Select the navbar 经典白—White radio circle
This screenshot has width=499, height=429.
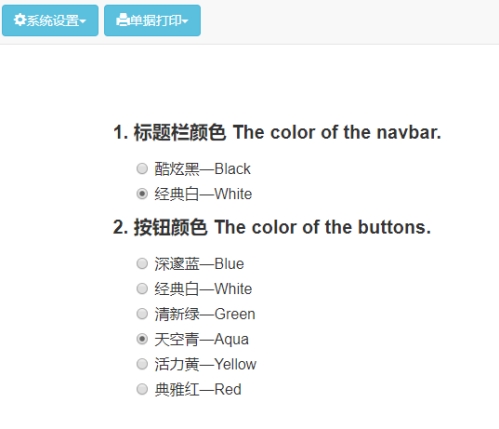pos(142,194)
